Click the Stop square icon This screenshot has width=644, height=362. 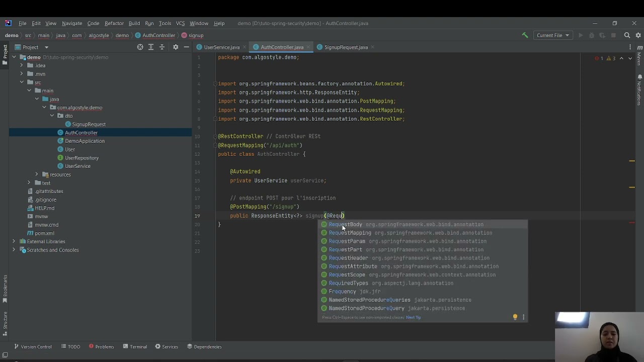[x=613, y=35]
